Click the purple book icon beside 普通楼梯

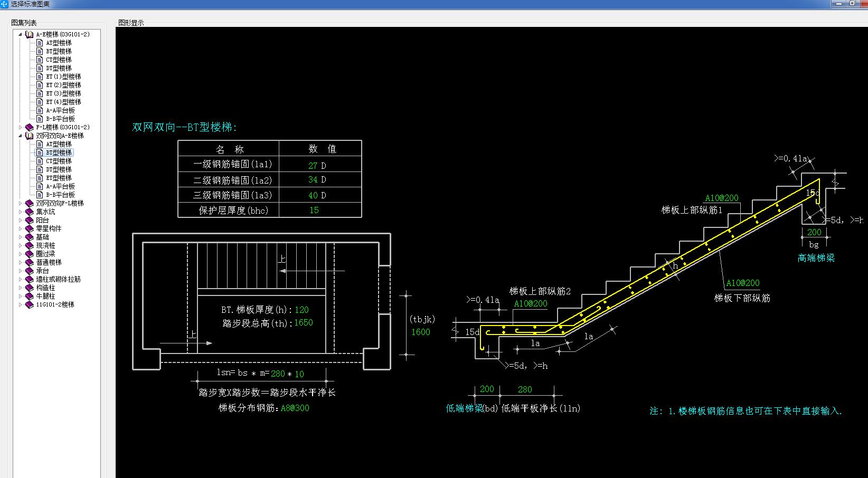point(30,262)
